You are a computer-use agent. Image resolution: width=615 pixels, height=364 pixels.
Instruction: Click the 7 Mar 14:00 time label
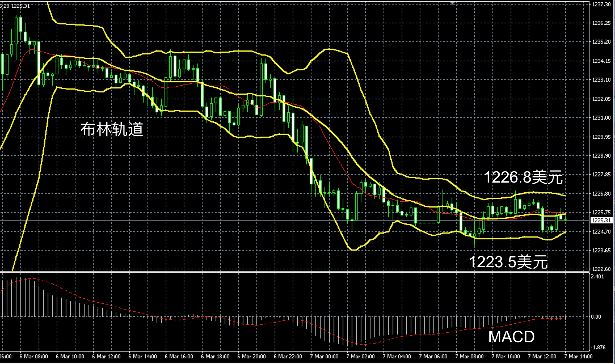[578, 356]
